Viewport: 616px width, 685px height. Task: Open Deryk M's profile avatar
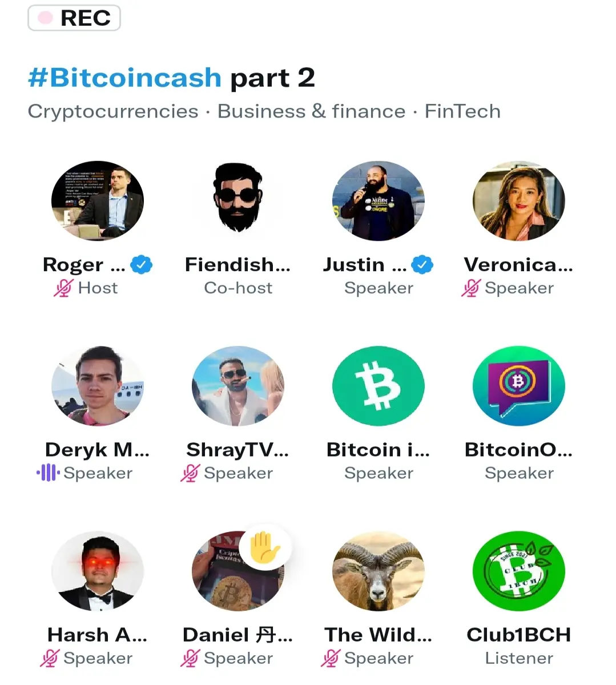[98, 386]
